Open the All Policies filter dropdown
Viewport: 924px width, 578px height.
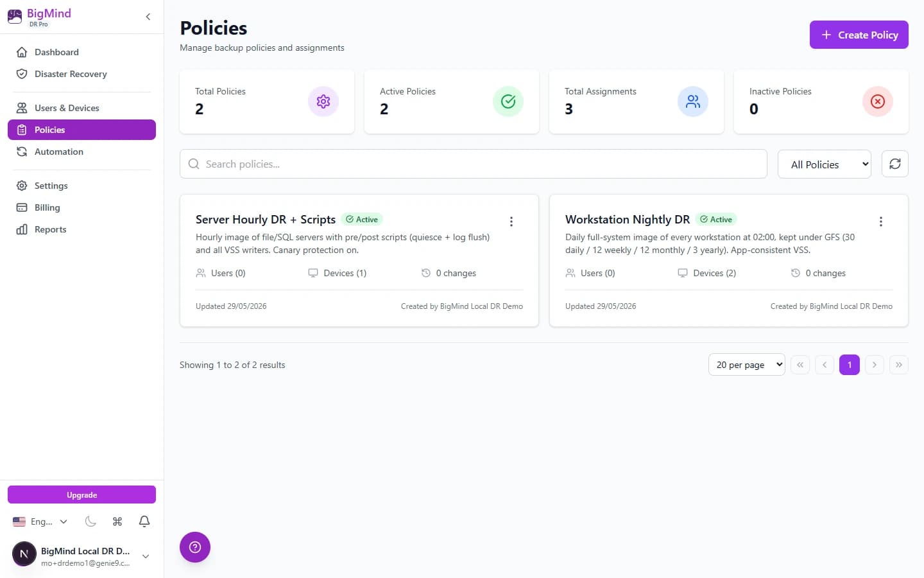[x=825, y=164]
